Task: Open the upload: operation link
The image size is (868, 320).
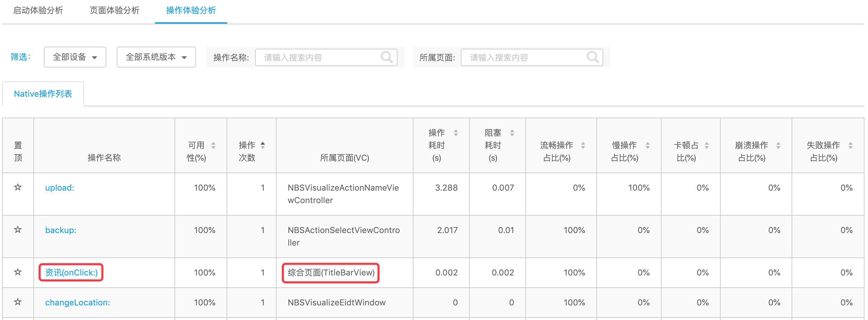Action: pyautogui.click(x=60, y=188)
